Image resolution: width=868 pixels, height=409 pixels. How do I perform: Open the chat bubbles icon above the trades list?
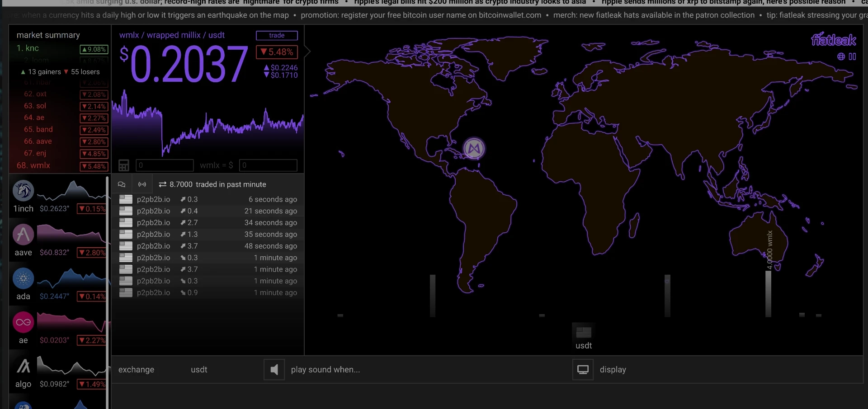(x=122, y=184)
